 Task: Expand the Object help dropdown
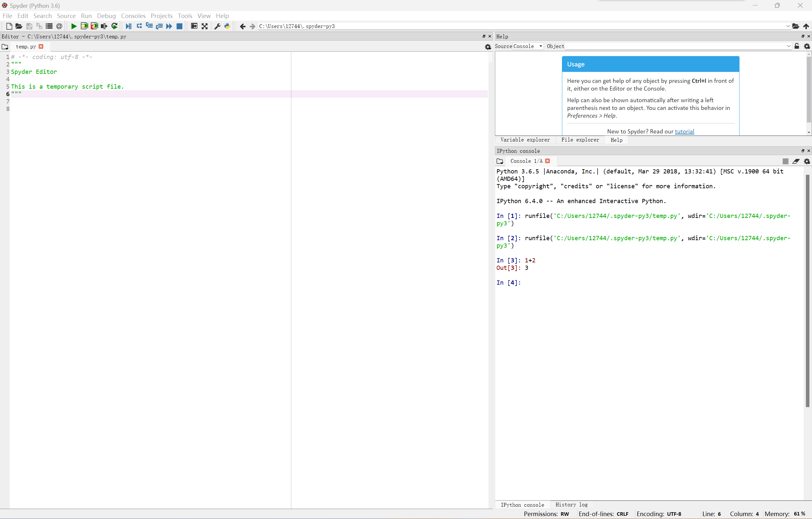(x=791, y=45)
